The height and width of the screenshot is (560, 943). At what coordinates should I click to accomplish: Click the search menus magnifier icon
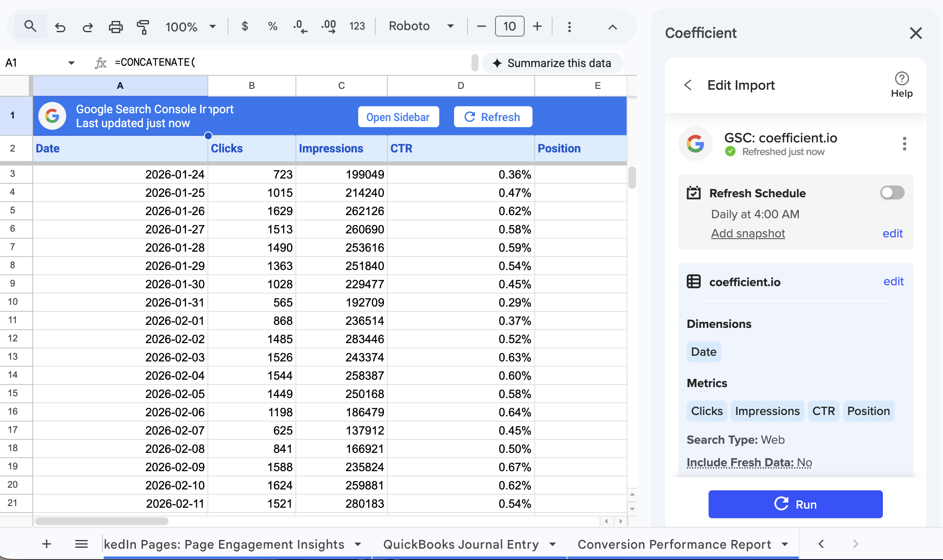coord(30,27)
